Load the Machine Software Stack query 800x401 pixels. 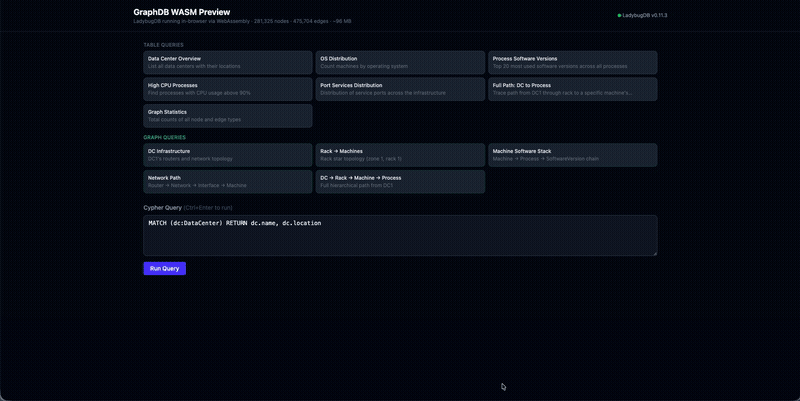click(x=572, y=155)
